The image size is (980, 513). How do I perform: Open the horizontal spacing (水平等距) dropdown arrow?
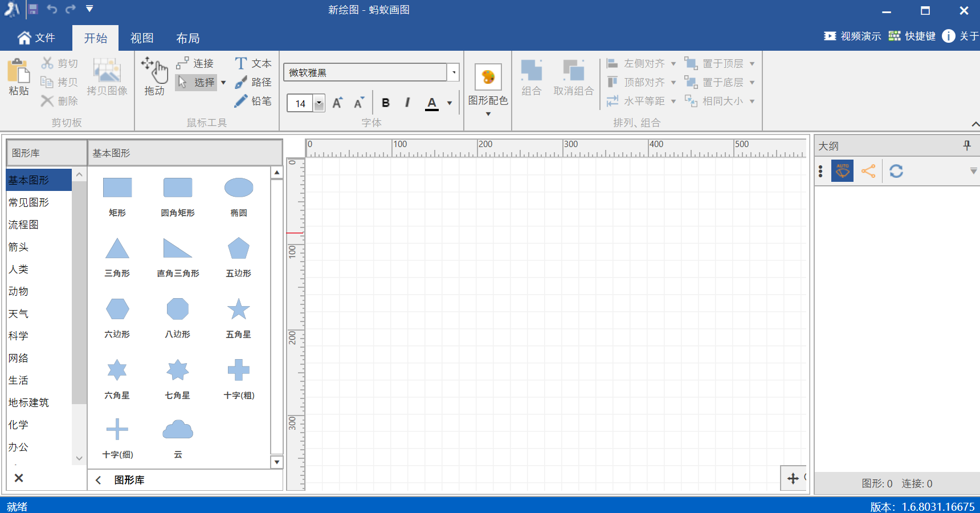(x=673, y=101)
